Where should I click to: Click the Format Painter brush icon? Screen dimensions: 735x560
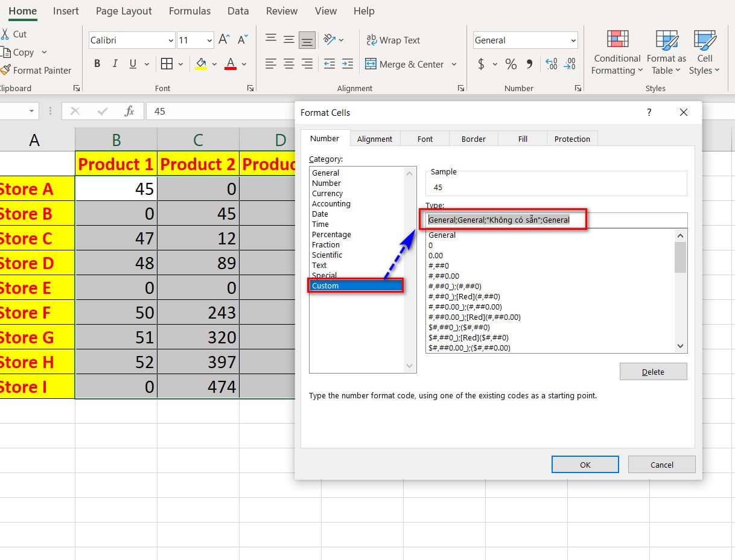pos(5,70)
